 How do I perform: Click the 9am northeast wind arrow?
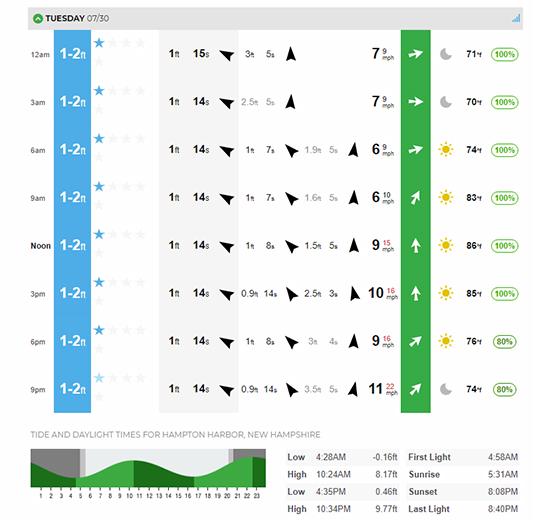point(415,197)
